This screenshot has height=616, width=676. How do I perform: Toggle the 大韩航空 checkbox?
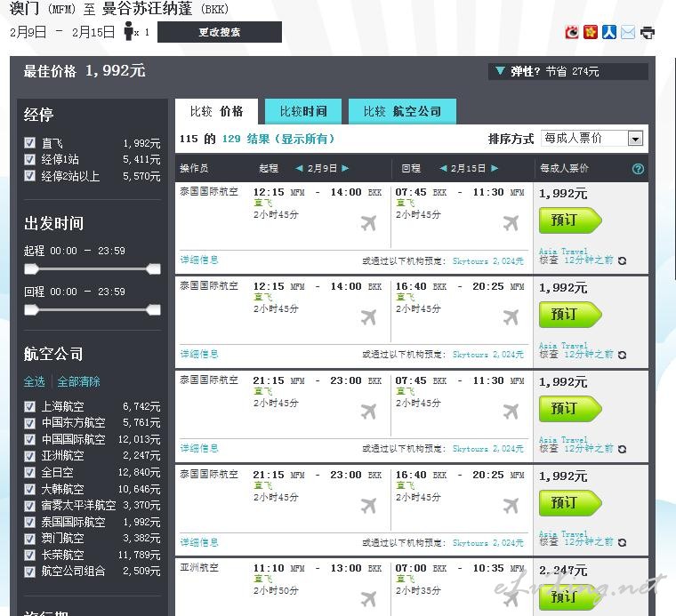pyautogui.click(x=29, y=490)
